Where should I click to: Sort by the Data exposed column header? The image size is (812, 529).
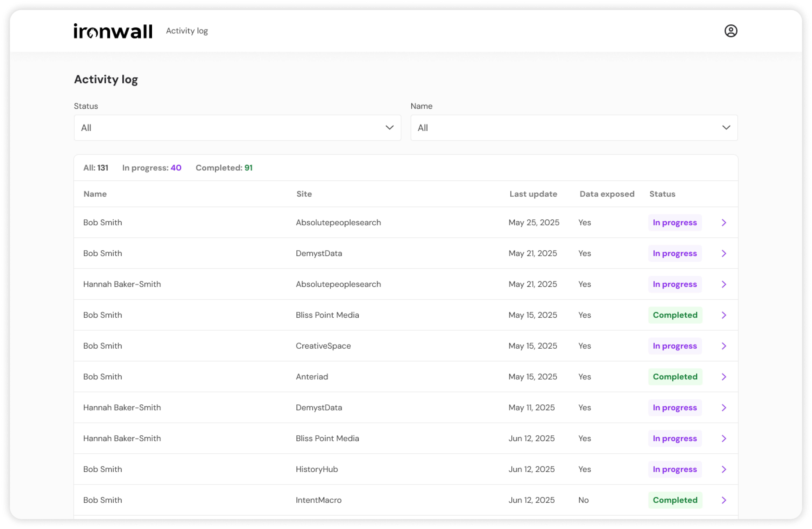point(607,194)
